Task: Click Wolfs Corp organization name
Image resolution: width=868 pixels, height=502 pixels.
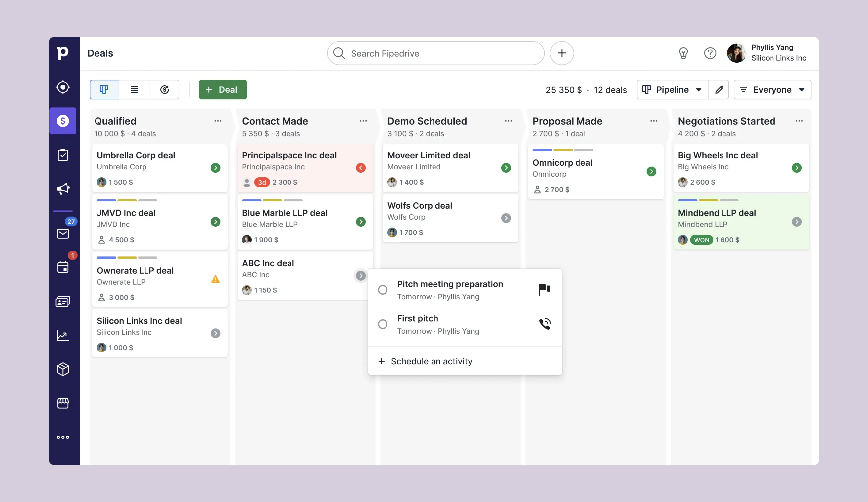Action: (406, 217)
